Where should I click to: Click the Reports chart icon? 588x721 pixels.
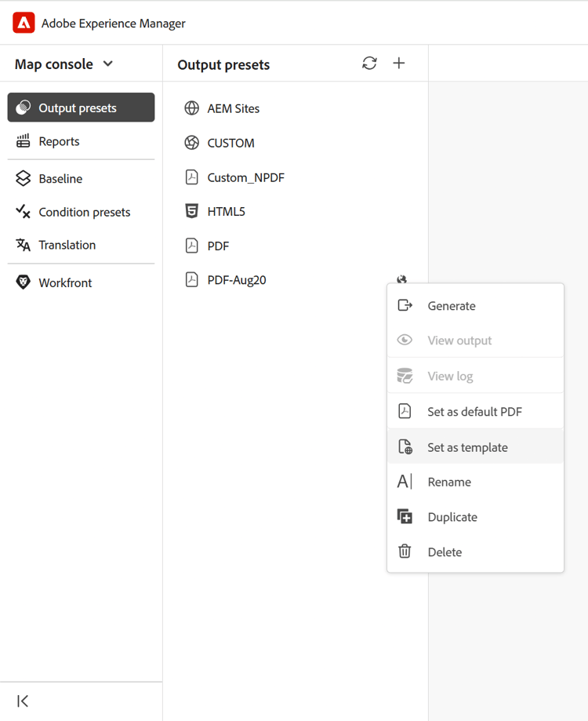23,140
